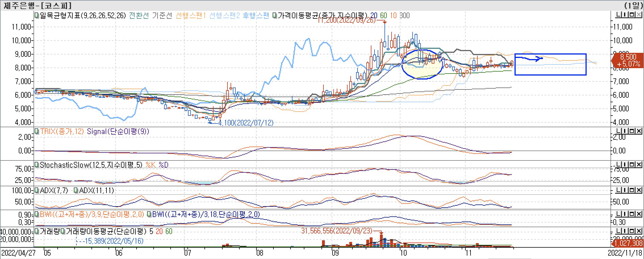Viewport: 644px width, 259px height.
Task: Click the low marker 4,100(2022/07/12)
Action: tap(246, 123)
